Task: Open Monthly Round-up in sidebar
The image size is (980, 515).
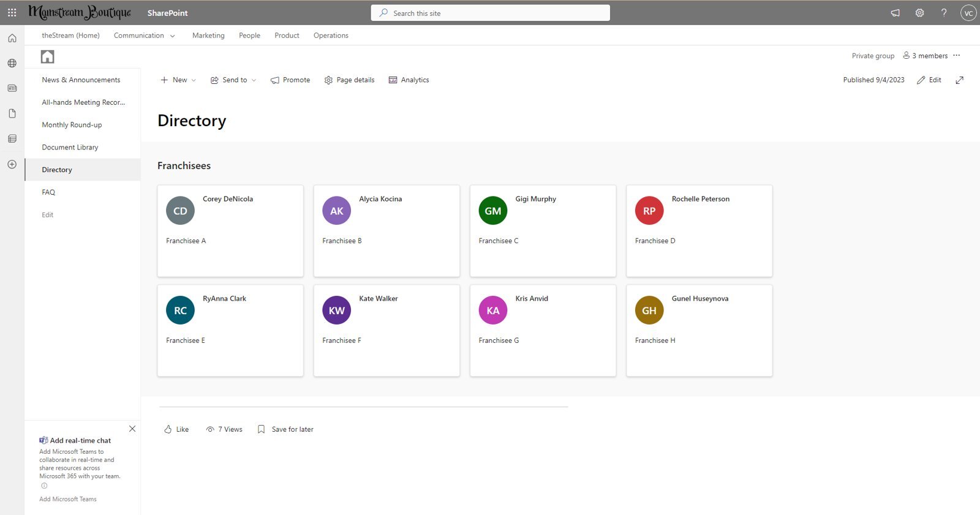Action: click(72, 125)
